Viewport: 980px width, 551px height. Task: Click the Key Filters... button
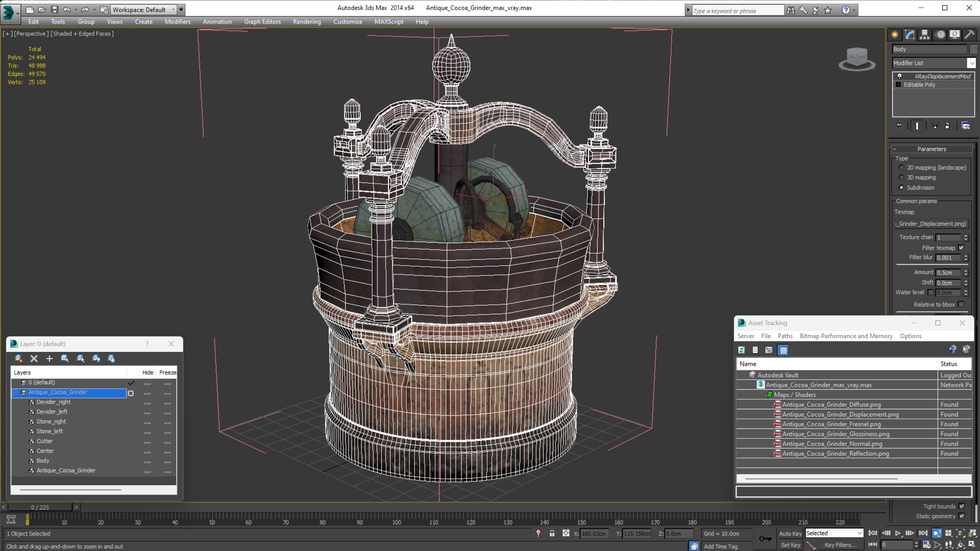[841, 545]
